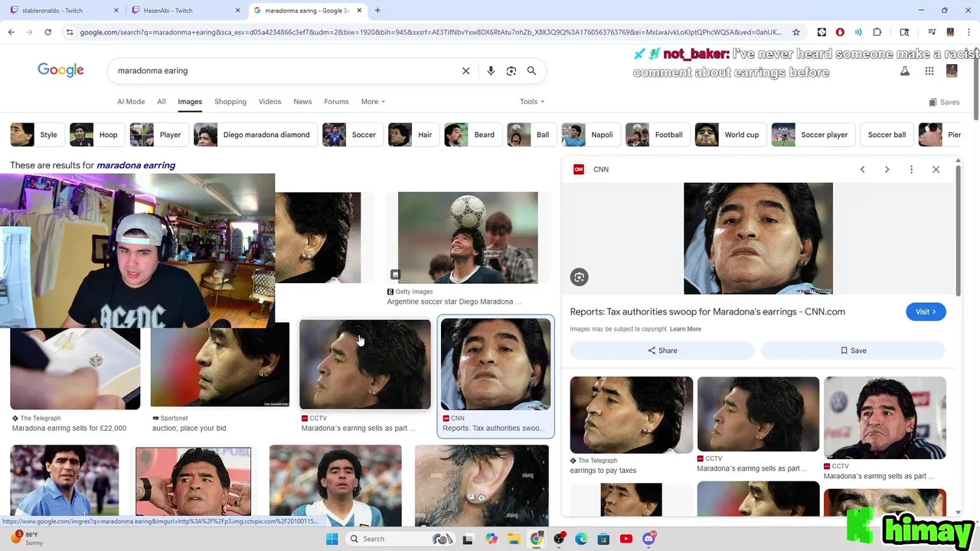Click the Visit button for CNN
The image size is (980, 551).
tap(926, 311)
